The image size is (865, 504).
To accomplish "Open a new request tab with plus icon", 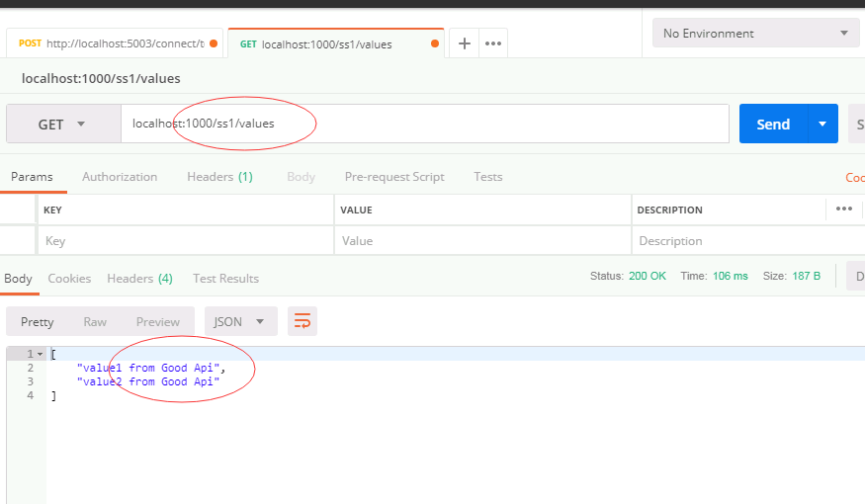I will pyautogui.click(x=465, y=43).
